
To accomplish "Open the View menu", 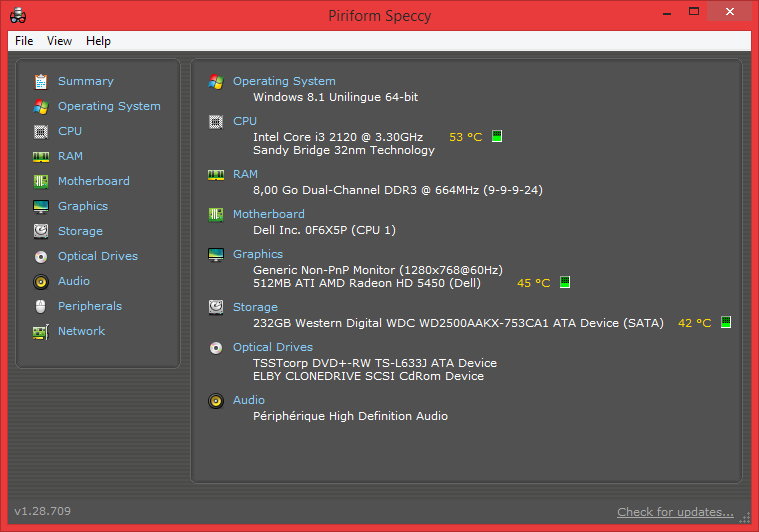I will tap(60, 41).
